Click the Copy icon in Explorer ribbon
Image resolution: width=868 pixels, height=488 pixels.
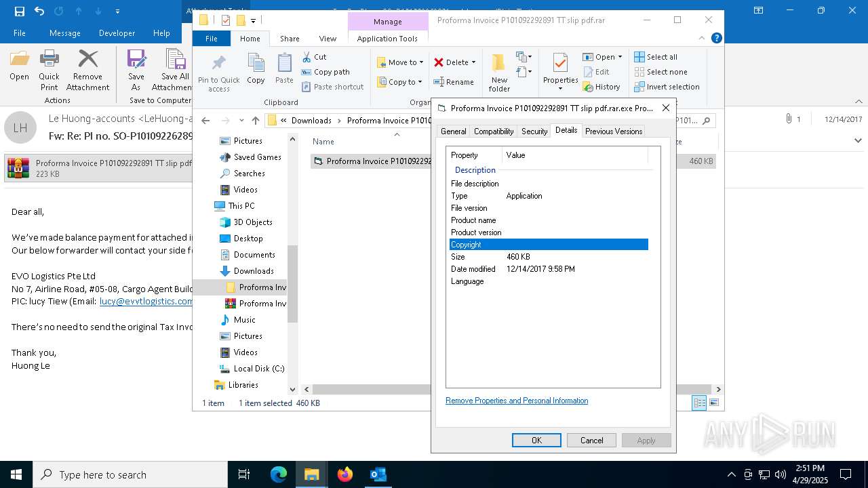pyautogui.click(x=256, y=63)
